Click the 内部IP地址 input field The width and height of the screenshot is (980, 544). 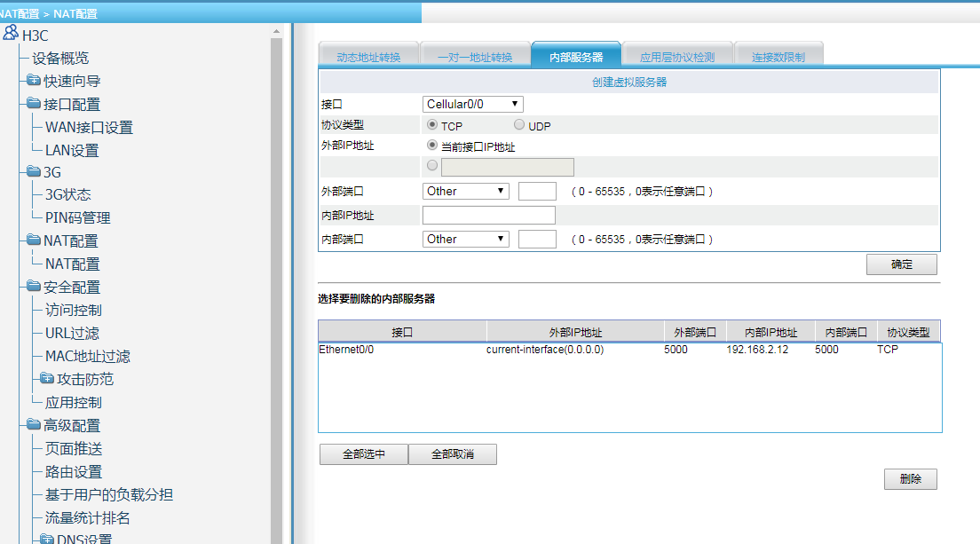tap(489, 216)
